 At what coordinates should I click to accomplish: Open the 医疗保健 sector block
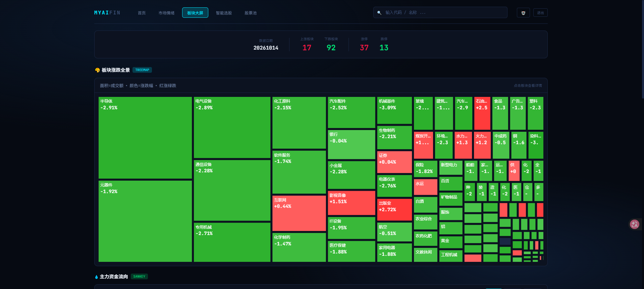coord(352,251)
